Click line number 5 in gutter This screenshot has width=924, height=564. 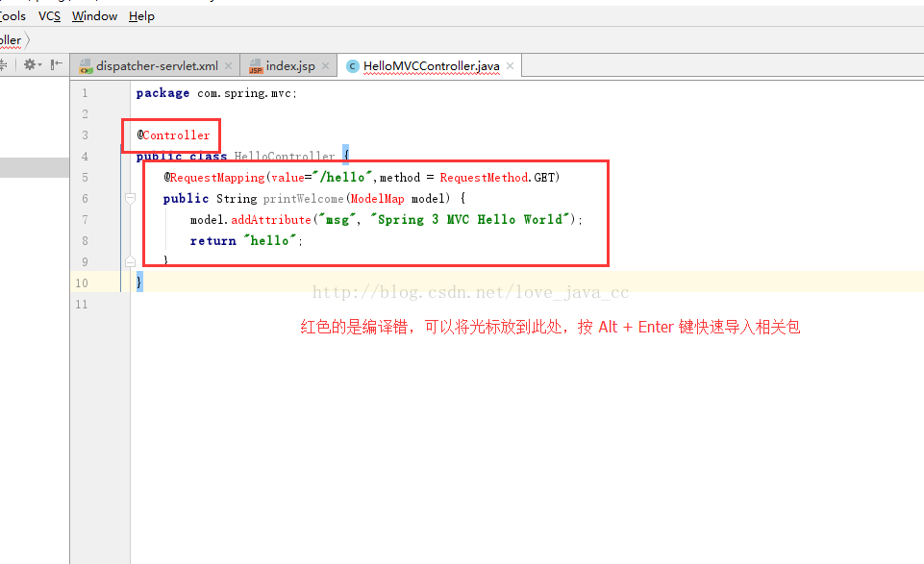pos(85,177)
